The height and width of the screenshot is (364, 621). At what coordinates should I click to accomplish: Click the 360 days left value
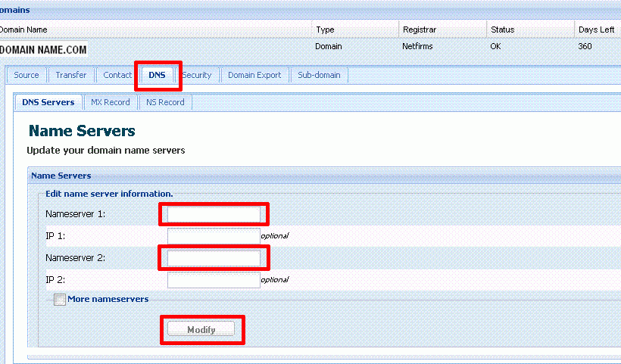[585, 46]
